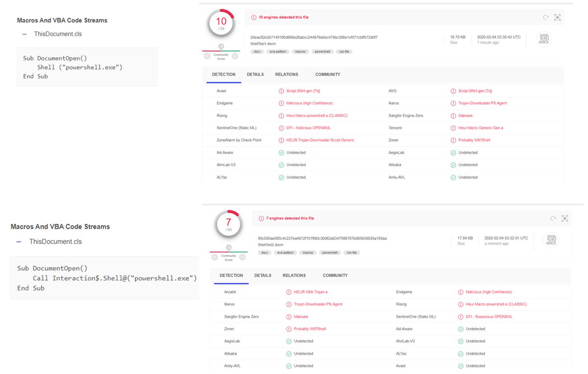Screen dimensions: 588x374
Task: Click 'Trojan-Downloader.PS.Agent' next to Ikarus in top report
Action: pos(483,103)
